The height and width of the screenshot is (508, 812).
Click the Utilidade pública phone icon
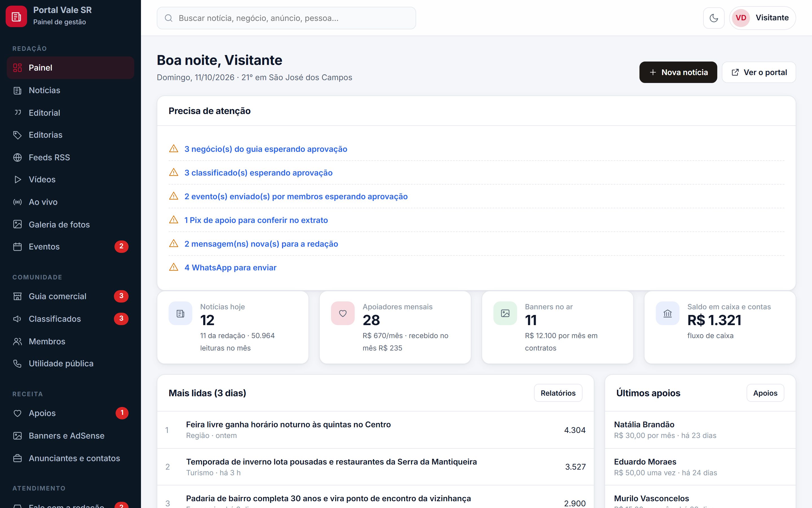coord(17,364)
